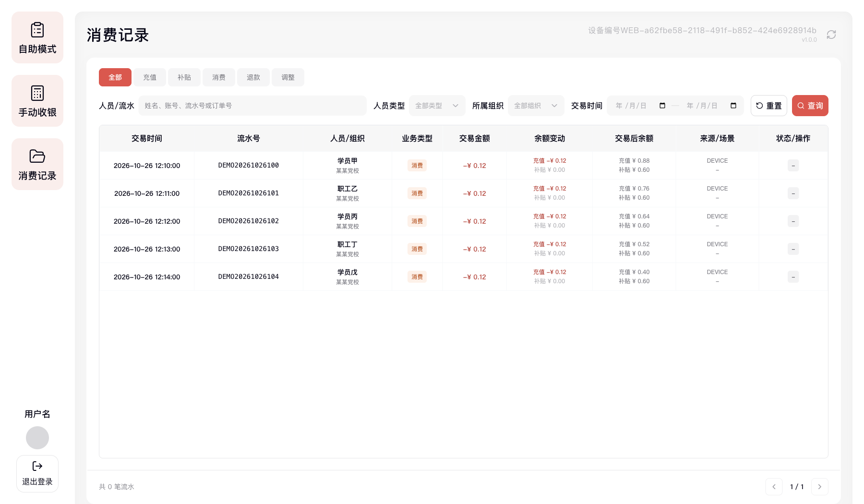Select the 消费 filter tab

point(219,77)
